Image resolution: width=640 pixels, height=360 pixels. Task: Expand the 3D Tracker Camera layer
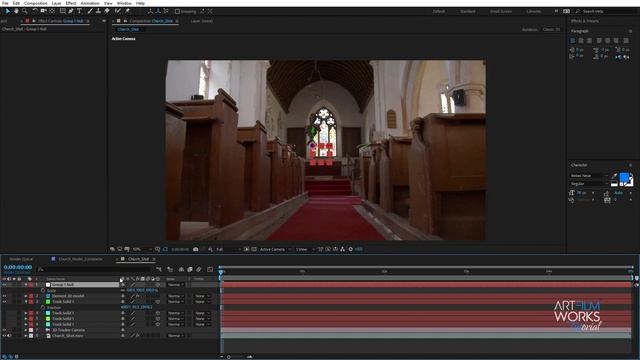tap(26, 330)
